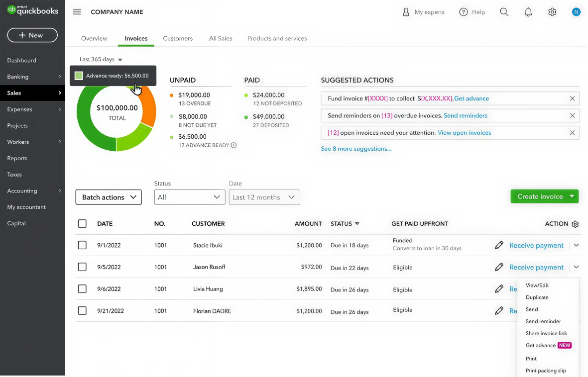Expand the Batch actions dropdown
The width and height of the screenshot is (588, 377).
pyautogui.click(x=108, y=197)
